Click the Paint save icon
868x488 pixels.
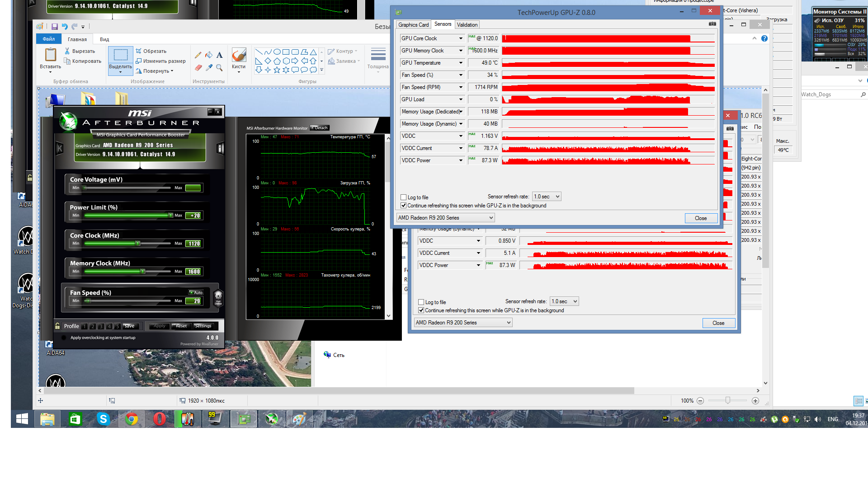point(55,27)
